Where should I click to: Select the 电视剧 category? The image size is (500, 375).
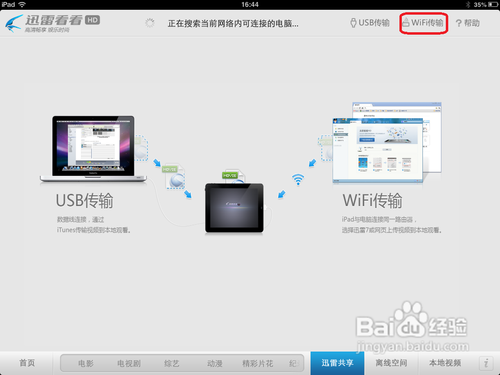[129, 363]
